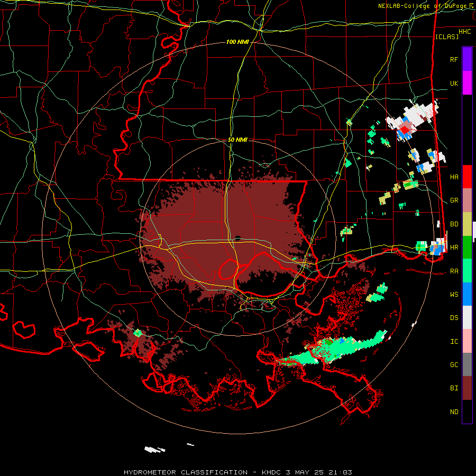Click the IC light pink legend swatch
The height and width of the screenshot is (476, 476).
467,341
